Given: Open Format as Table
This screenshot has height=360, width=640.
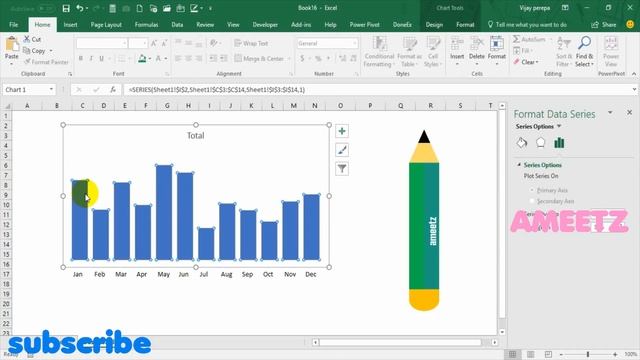Looking at the screenshot, I should click(409, 51).
